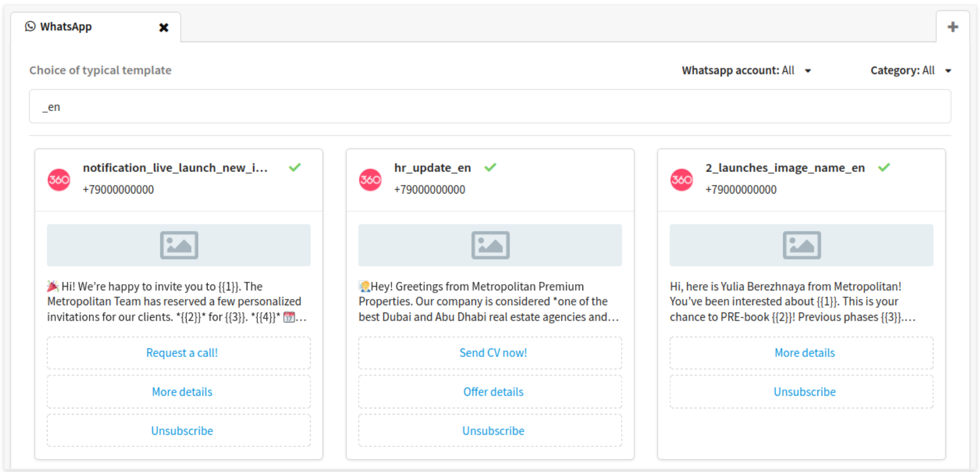The width and height of the screenshot is (980, 472).
Task: Click message text starting "Hi, here is Yulia Berezhnaya"
Action: [x=793, y=302]
